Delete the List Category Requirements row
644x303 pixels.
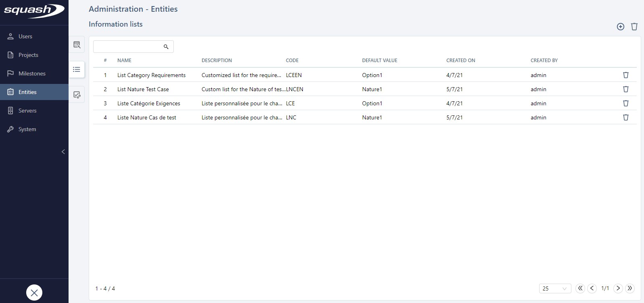[x=626, y=75]
